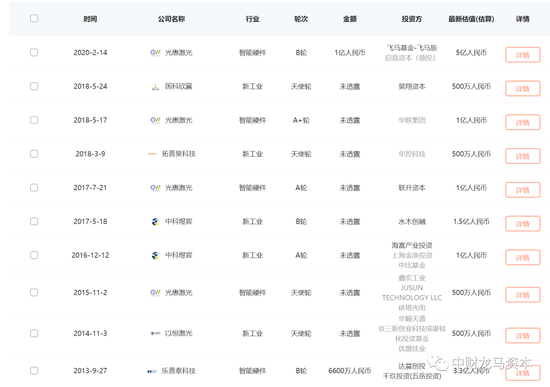Click the date 2016-12-12

[x=90, y=255]
